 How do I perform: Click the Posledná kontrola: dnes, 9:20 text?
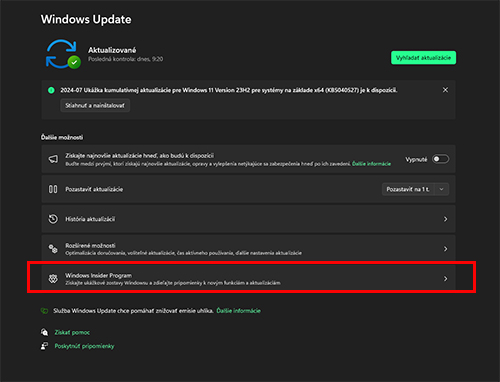coord(126,59)
